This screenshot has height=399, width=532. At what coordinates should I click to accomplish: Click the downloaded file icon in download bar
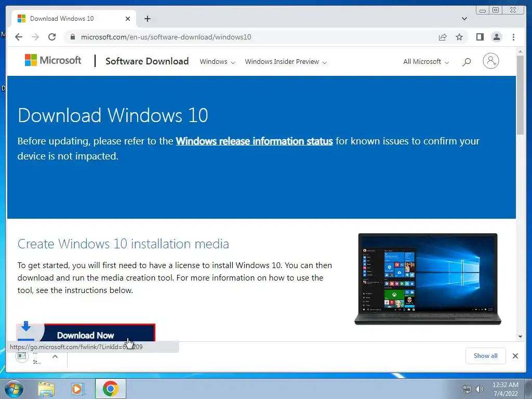pyautogui.click(x=22, y=356)
